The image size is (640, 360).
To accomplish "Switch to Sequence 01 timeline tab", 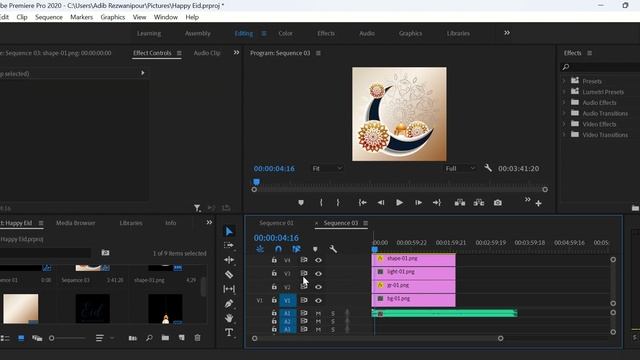I will pos(276,223).
